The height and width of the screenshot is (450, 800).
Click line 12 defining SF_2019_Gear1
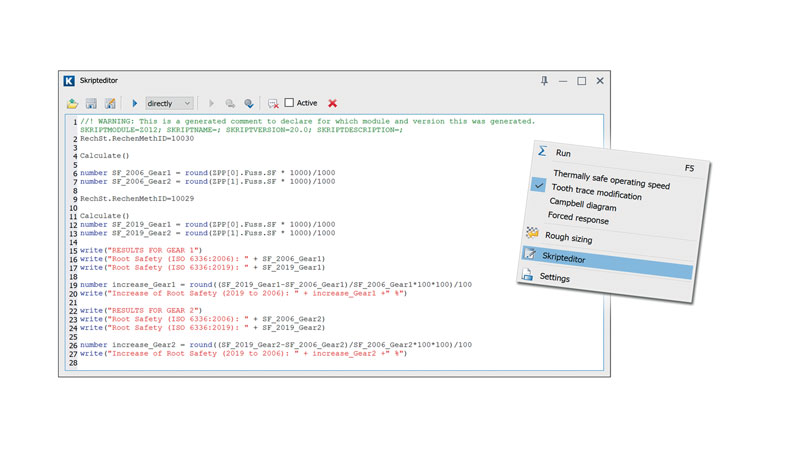pyautogui.click(x=208, y=224)
